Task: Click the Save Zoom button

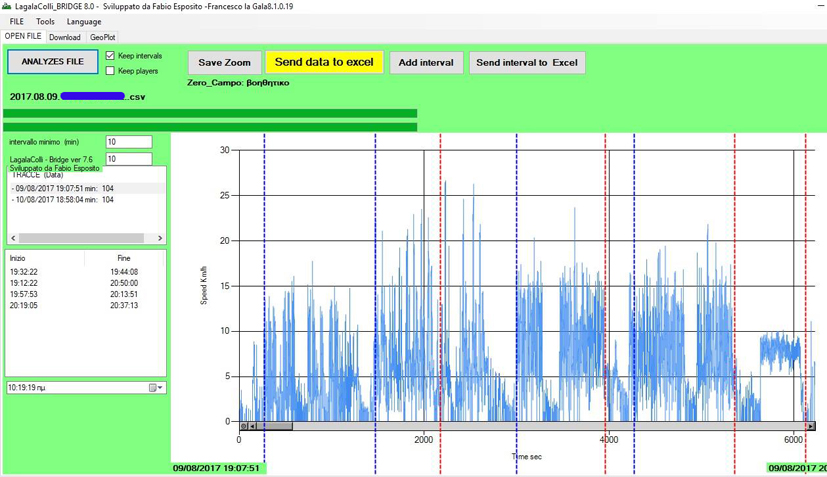Action: [x=224, y=63]
